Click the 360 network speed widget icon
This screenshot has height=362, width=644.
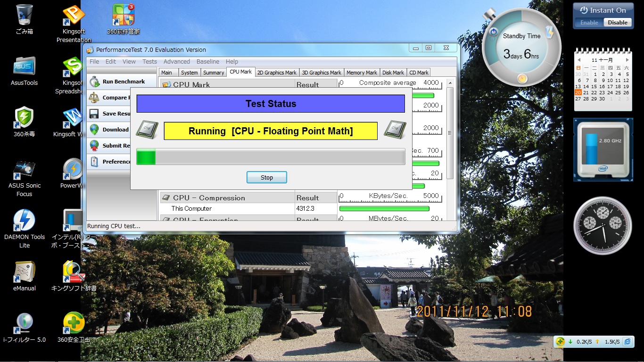[560, 342]
